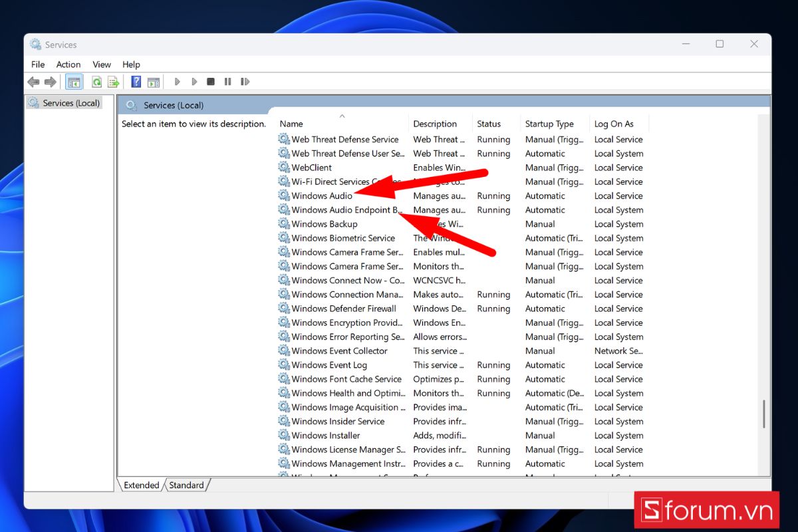Click the Forward arrow in the toolbar

point(51,82)
